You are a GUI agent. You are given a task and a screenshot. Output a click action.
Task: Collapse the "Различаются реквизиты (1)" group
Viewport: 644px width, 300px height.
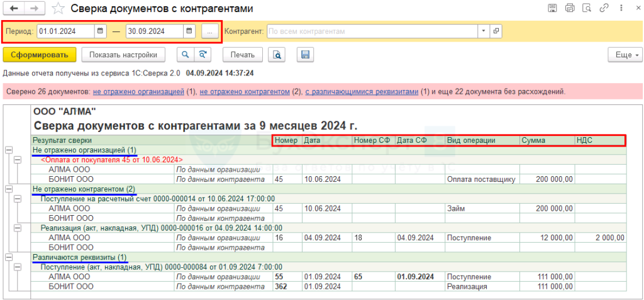tap(9, 257)
